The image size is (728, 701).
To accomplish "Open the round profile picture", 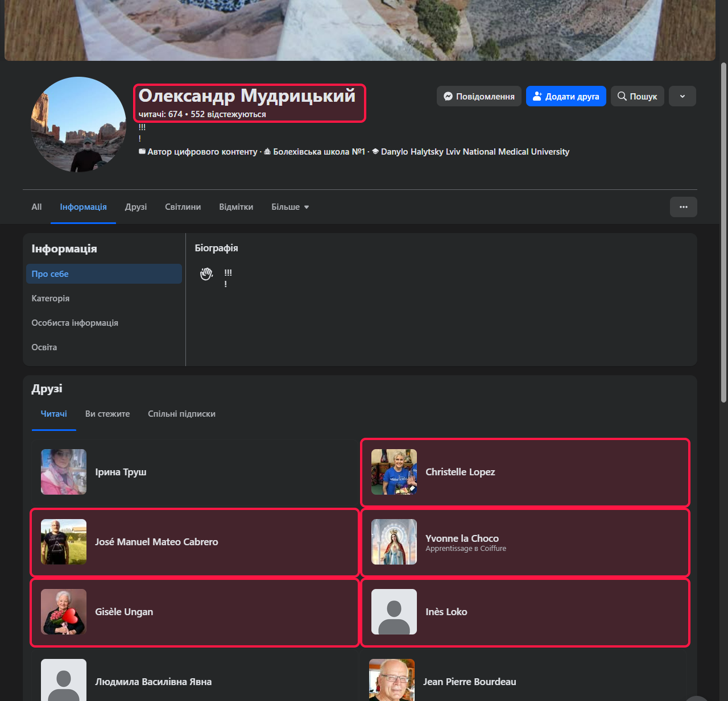I will (x=78, y=125).
